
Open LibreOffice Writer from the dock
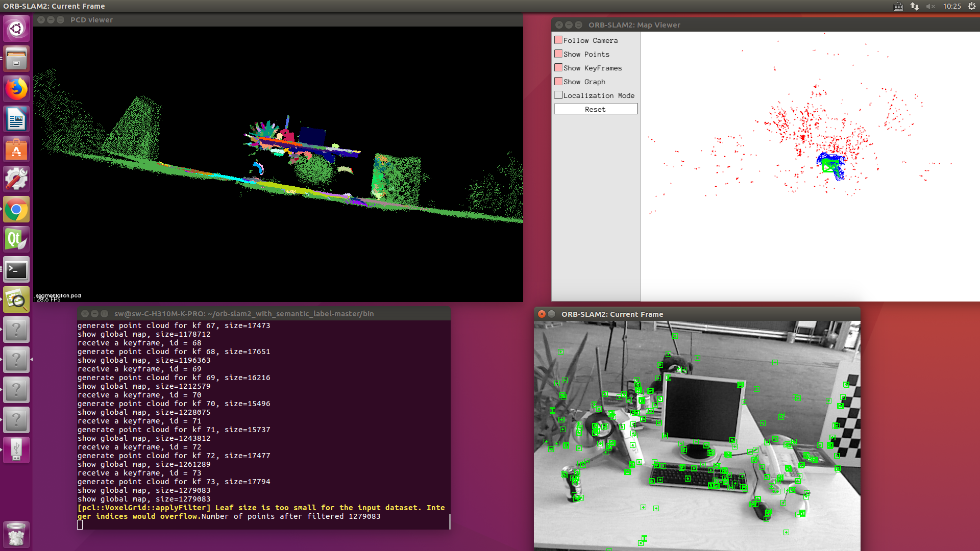tap(16, 119)
